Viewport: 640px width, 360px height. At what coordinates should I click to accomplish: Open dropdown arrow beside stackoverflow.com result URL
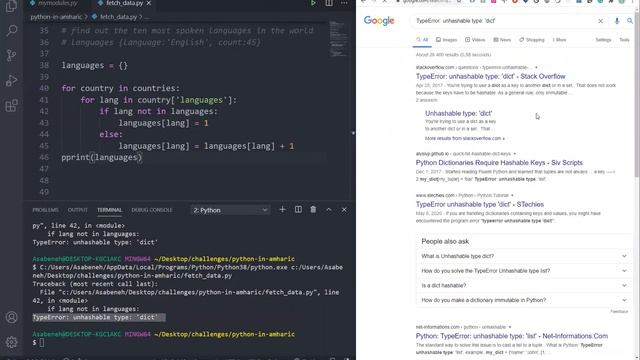point(536,68)
